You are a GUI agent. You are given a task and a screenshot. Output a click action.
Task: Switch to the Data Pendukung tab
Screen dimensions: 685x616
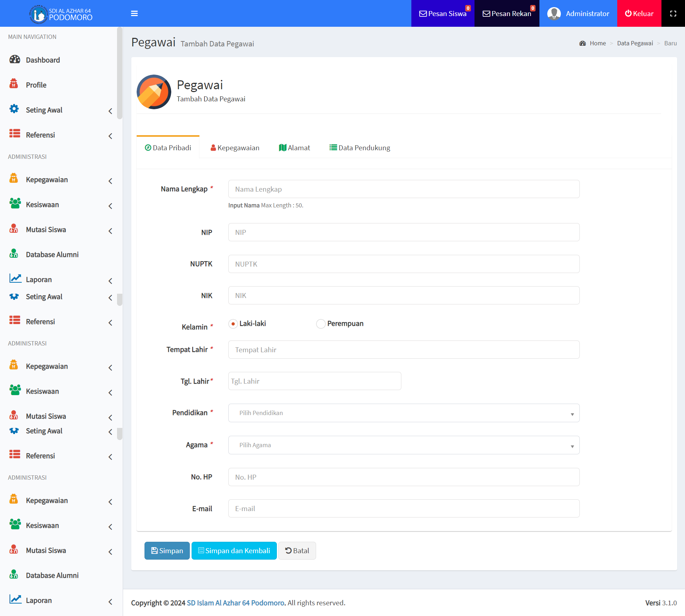click(360, 148)
